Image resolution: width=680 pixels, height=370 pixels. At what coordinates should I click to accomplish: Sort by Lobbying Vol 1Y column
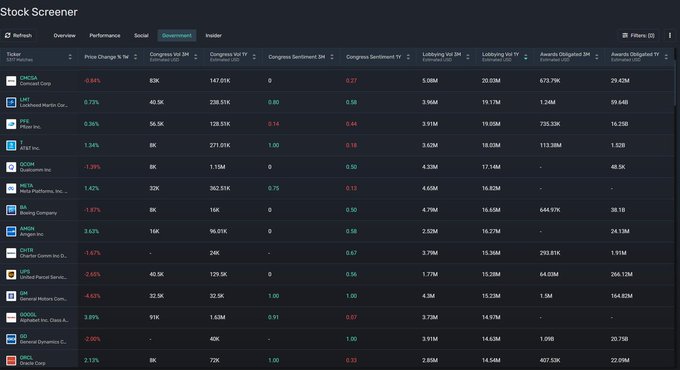click(526, 57)
